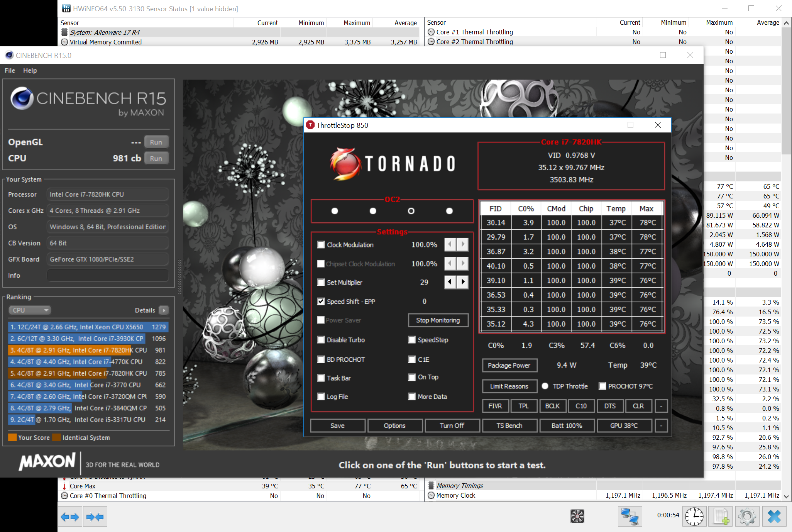
Task: Run the Cinebench CPU test
Action: tap(156, 158)
